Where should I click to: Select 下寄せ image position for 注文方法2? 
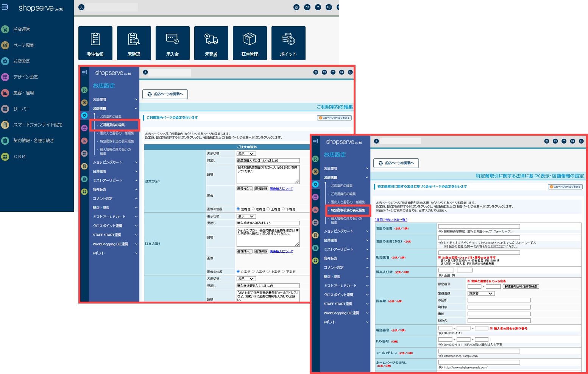point(283,271)
